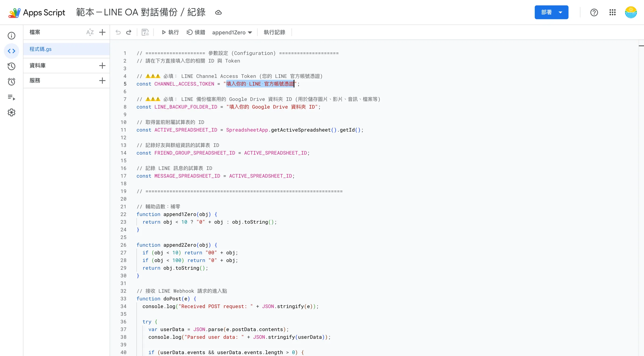This screenshot has width=644, height=356.
Task: Open the 部署 deploy dropdown button
Action: tap(551, 12)
